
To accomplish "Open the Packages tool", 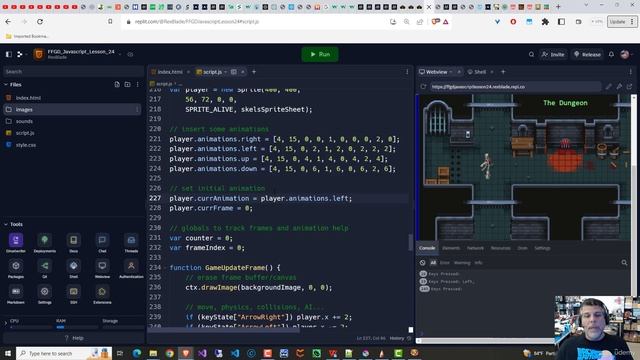I will click(x=16, y=269).
